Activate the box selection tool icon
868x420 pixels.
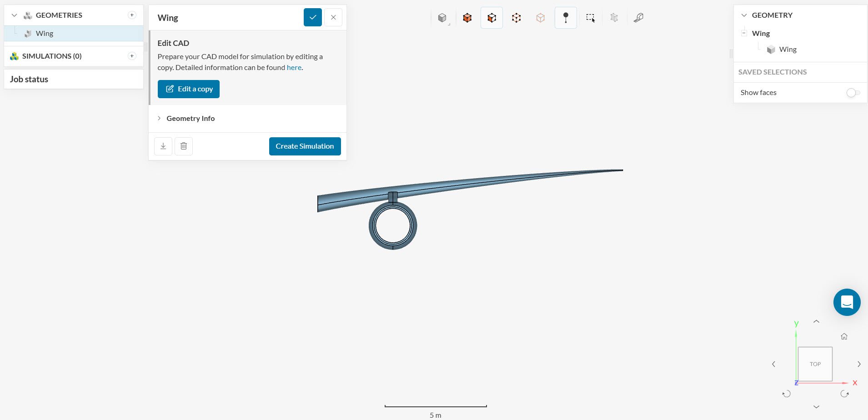[x=590, y=17]
